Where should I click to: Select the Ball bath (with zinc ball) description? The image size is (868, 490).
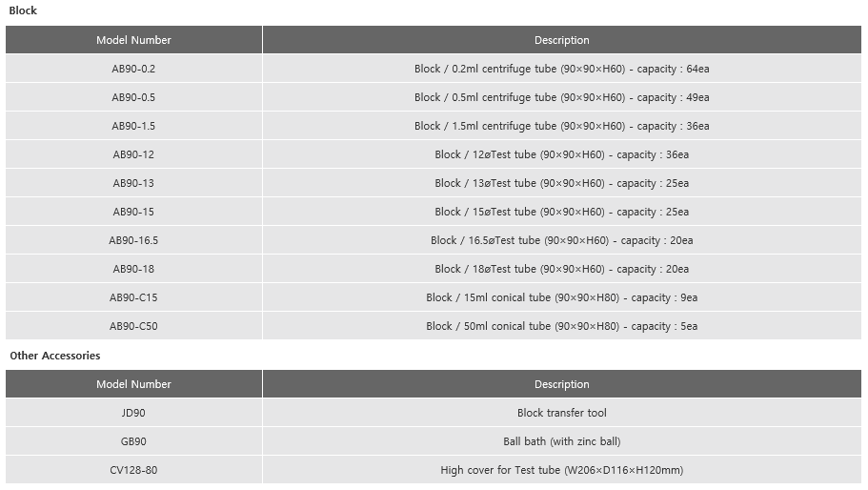click(562, 441)
